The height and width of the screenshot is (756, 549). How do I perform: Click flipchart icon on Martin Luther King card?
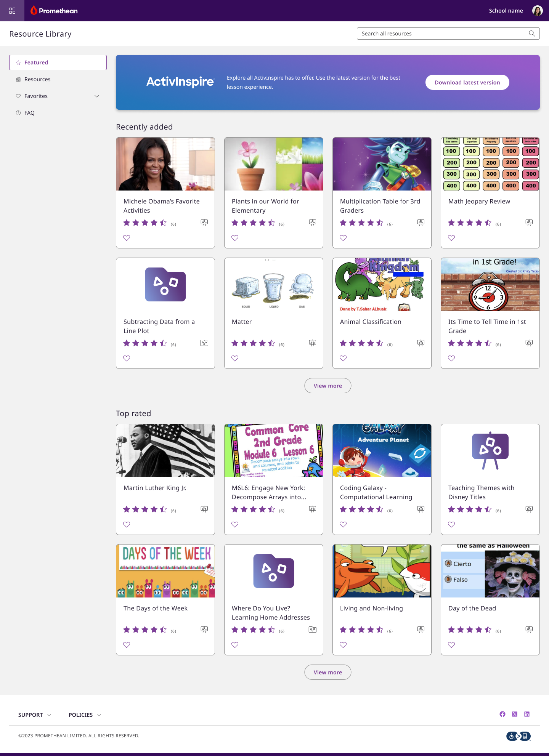point(204,509)
